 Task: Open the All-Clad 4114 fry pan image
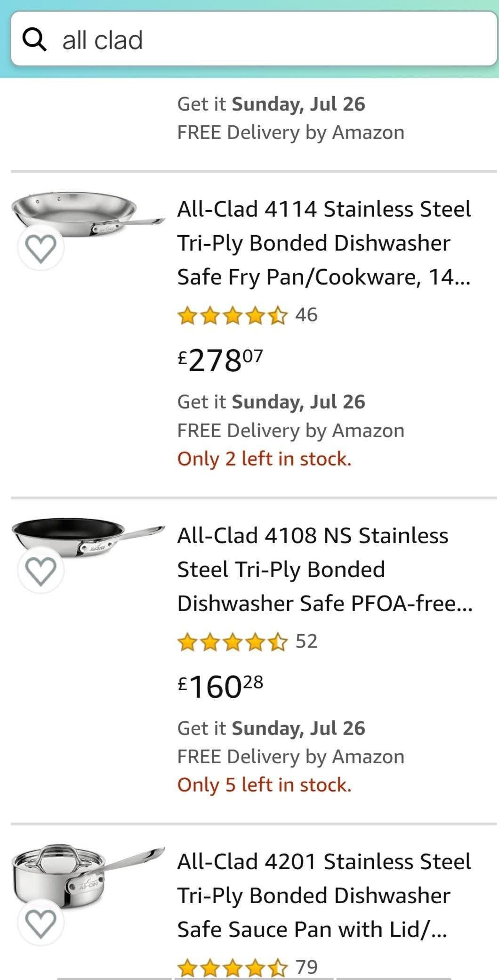point(88,211)
